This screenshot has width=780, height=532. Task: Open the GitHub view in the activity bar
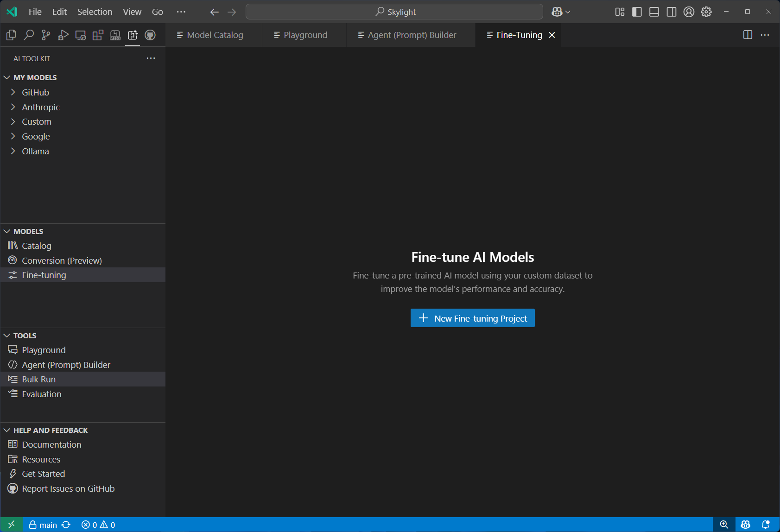pyautogui.click(x=150, y=35)
